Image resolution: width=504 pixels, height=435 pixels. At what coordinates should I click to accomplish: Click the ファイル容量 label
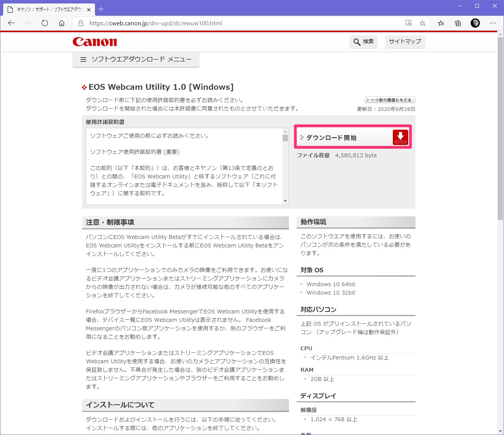click(x=313, y=155)
